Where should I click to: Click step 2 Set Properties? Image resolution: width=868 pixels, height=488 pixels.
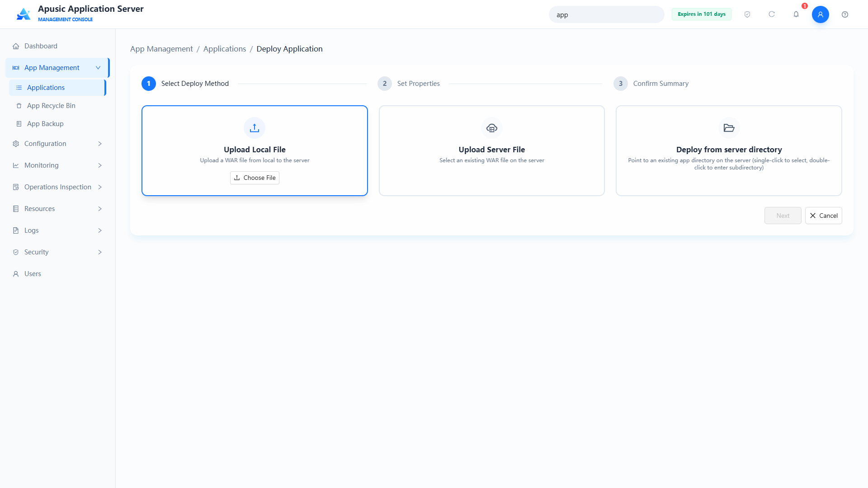coord(409,84)
